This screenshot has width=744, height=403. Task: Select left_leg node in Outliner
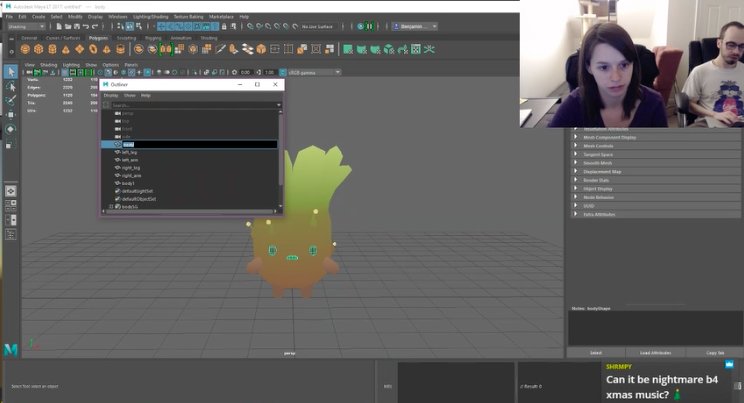point(129,152)
